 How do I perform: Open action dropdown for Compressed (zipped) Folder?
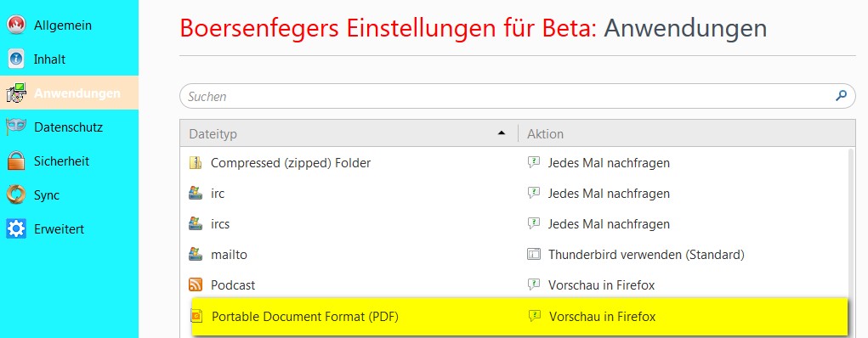(x=609, y=163)
